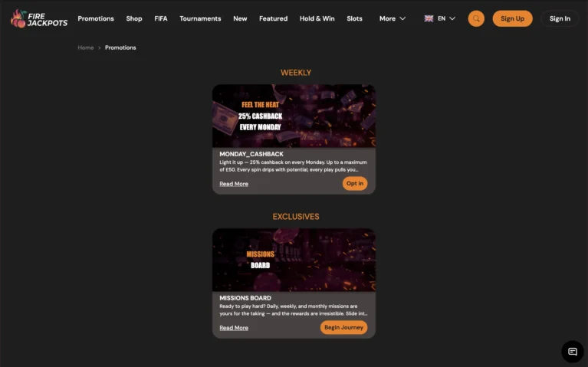The image size is (588, 367).
Task: Click the MONDAY_CASHBACK card title
Action: [x=251, y=154]
